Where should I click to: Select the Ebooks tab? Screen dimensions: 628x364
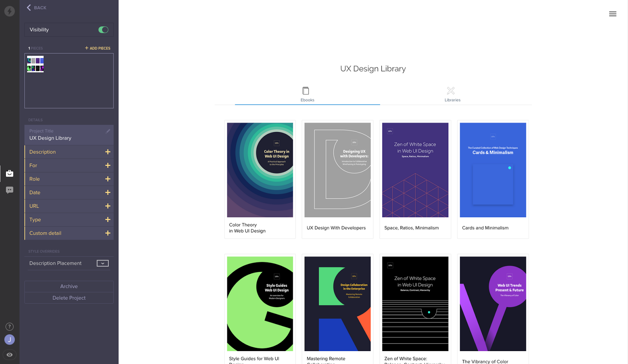click(x=307, y=100)
